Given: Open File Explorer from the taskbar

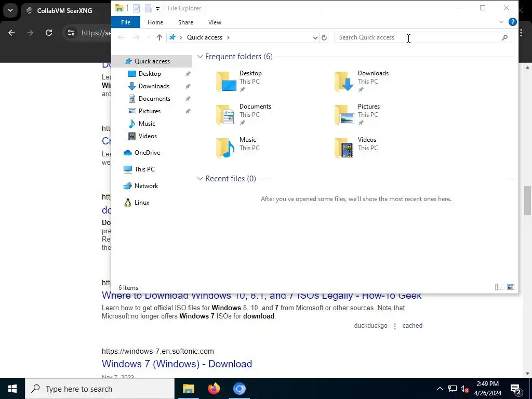Looking at the screenshot, I should (188, 389).
